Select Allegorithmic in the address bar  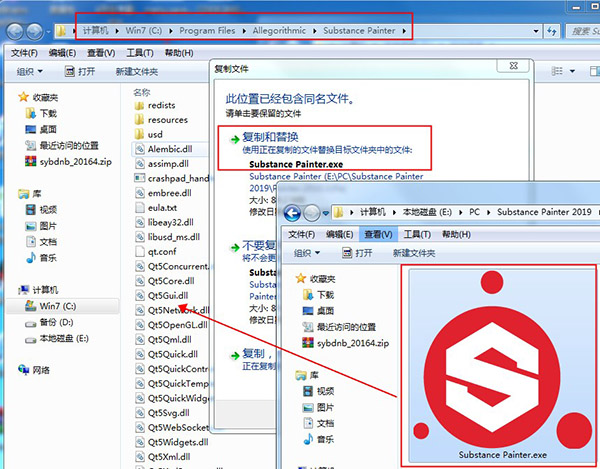(x=279, y=30)
